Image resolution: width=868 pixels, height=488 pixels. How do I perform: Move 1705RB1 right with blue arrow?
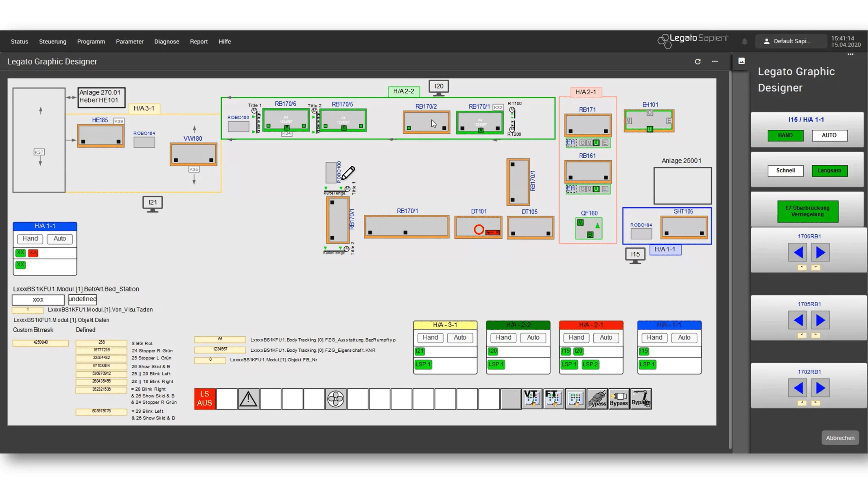(x=820, y=320)
